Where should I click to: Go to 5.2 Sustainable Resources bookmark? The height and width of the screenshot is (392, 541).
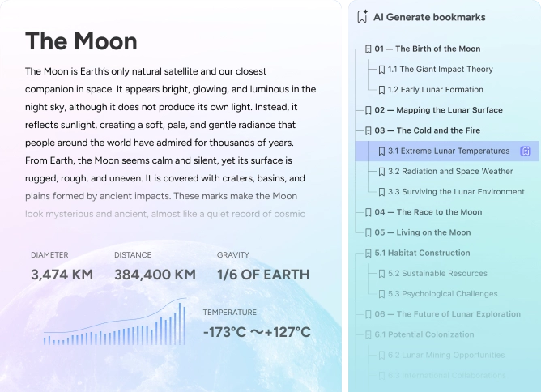pyautogui.click(x=437, y=274)
